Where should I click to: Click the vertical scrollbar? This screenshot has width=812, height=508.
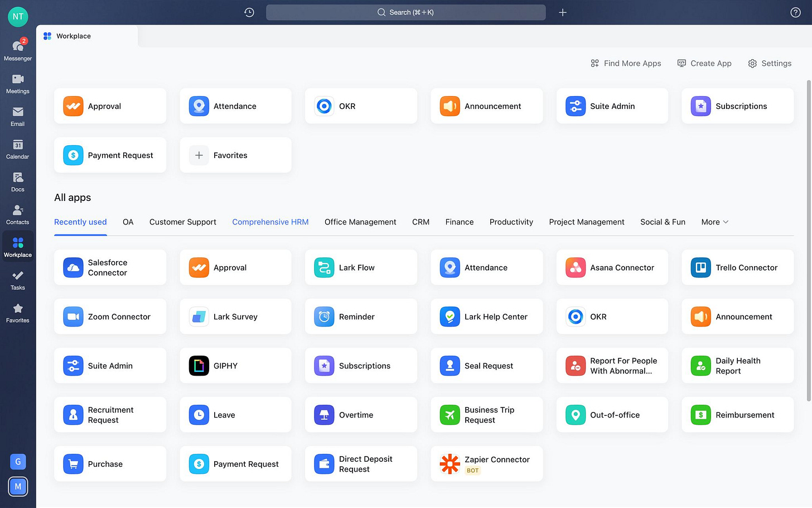(809, 240)
